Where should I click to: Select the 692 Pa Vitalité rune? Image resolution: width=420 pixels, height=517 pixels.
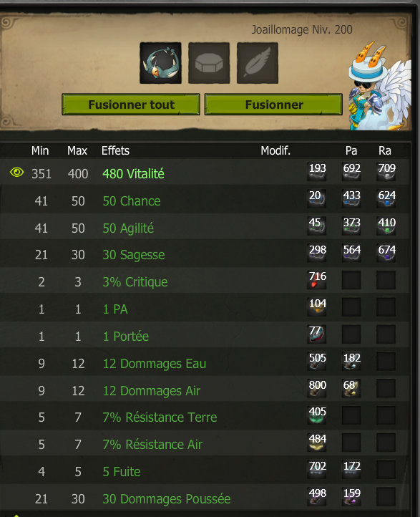[351, 172]
